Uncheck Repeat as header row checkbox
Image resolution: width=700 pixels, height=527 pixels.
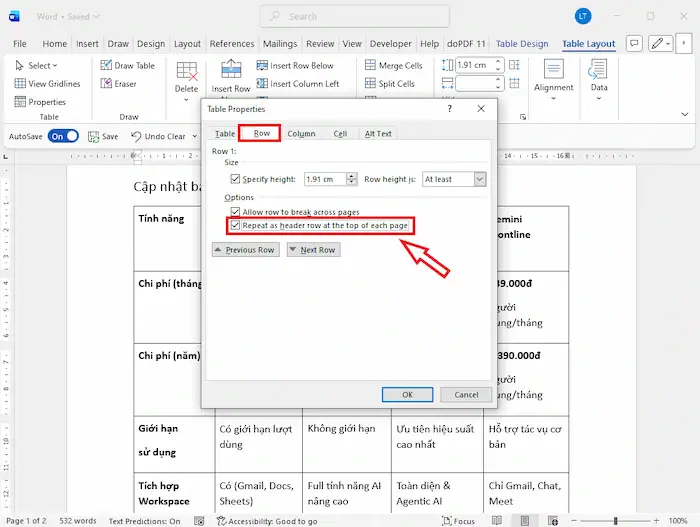click(235, 226)
